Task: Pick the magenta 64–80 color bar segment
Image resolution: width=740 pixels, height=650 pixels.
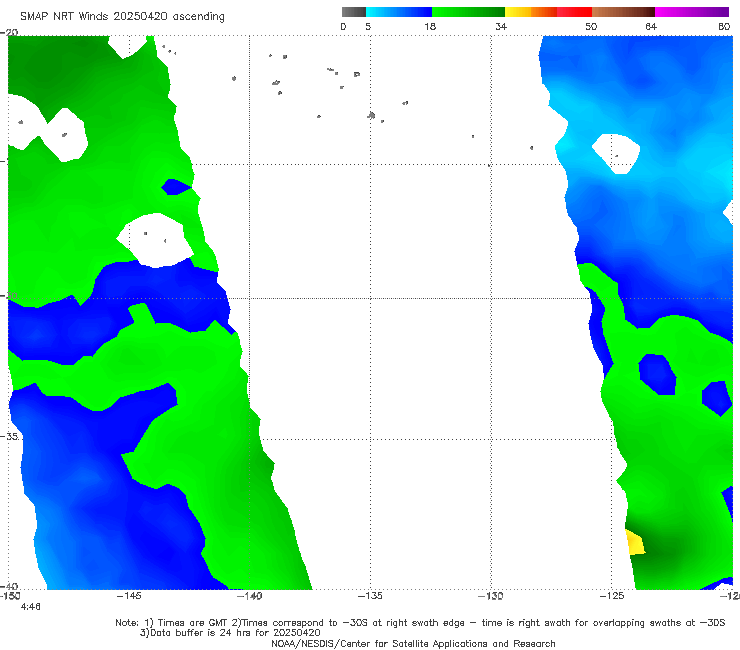Action: coord(692,12)
